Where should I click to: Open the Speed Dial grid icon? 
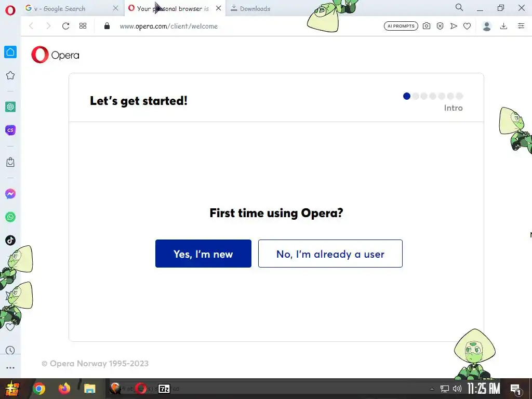pyautogui.click(x=83, y=26)
